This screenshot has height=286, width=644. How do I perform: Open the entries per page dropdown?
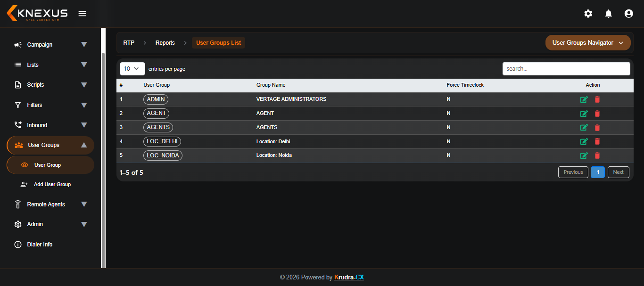click(x=132, y=69)
